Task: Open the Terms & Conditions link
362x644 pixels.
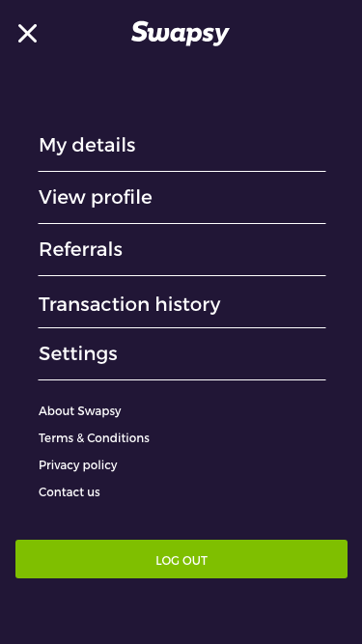Action: 94,438
